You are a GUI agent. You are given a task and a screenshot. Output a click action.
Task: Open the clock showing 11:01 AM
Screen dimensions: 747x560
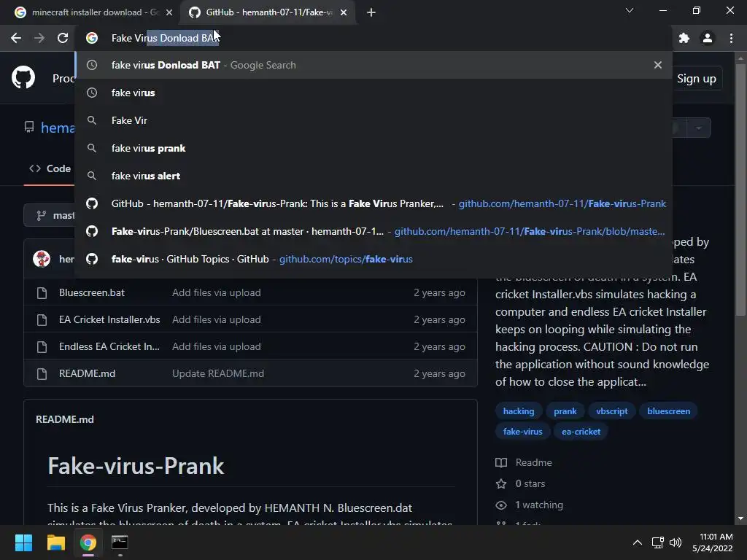coord(713,542)
